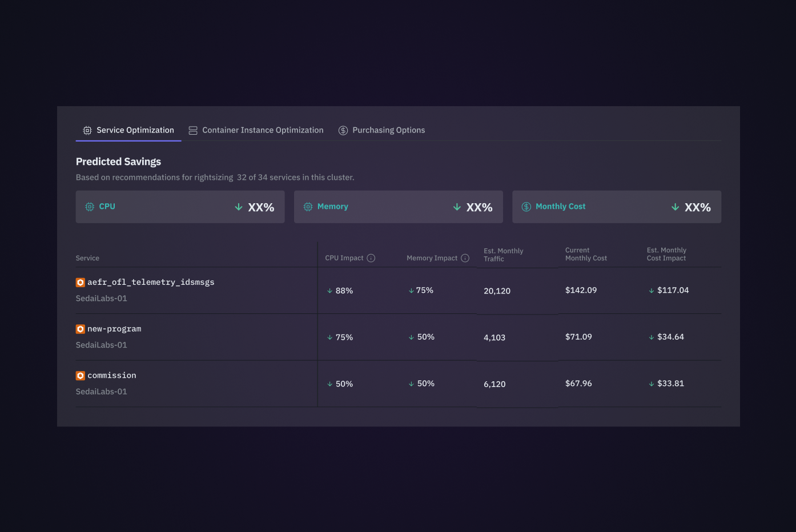Click the Memory card chip icon
This screenshot has width=796, height=532.
tap(308, 207)
